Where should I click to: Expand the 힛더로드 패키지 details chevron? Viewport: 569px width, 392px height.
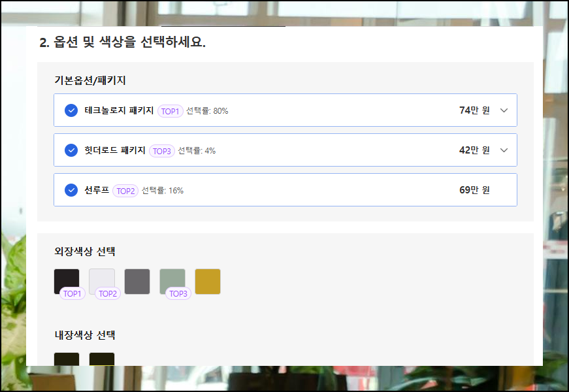point(504,150)
